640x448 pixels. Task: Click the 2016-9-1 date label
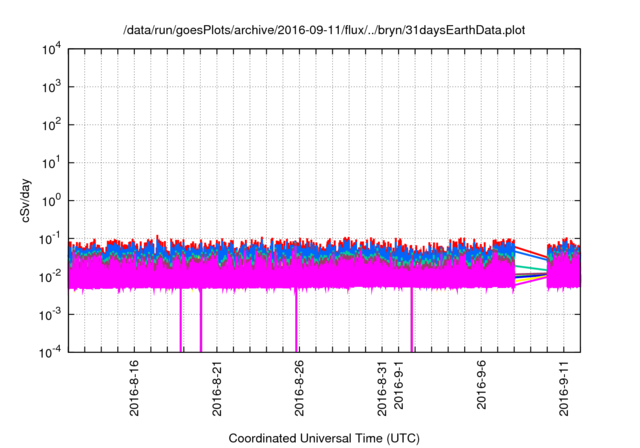tap(398, 385)
